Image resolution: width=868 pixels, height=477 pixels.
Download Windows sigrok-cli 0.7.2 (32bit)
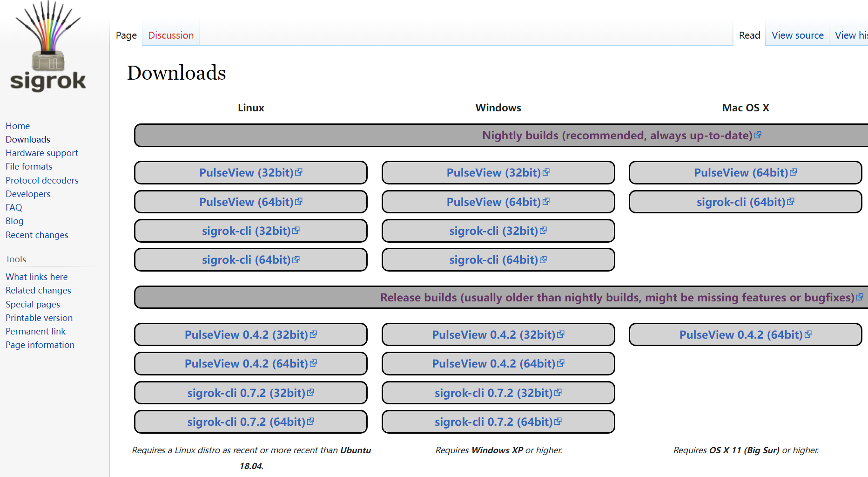498,393
